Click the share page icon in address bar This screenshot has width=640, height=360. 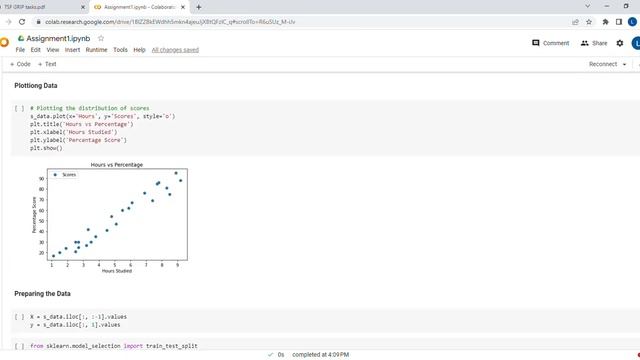(575, 22)
